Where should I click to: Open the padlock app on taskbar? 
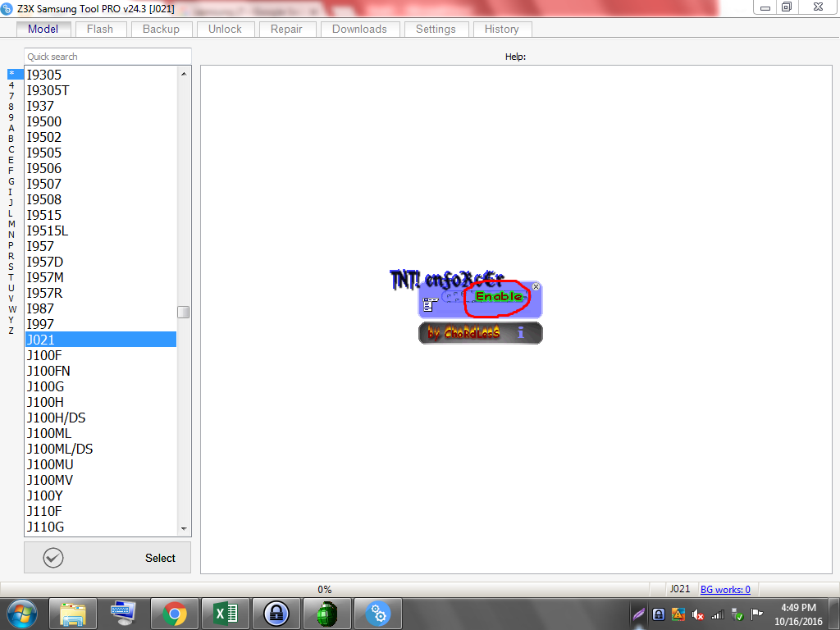tap(276, 614)
